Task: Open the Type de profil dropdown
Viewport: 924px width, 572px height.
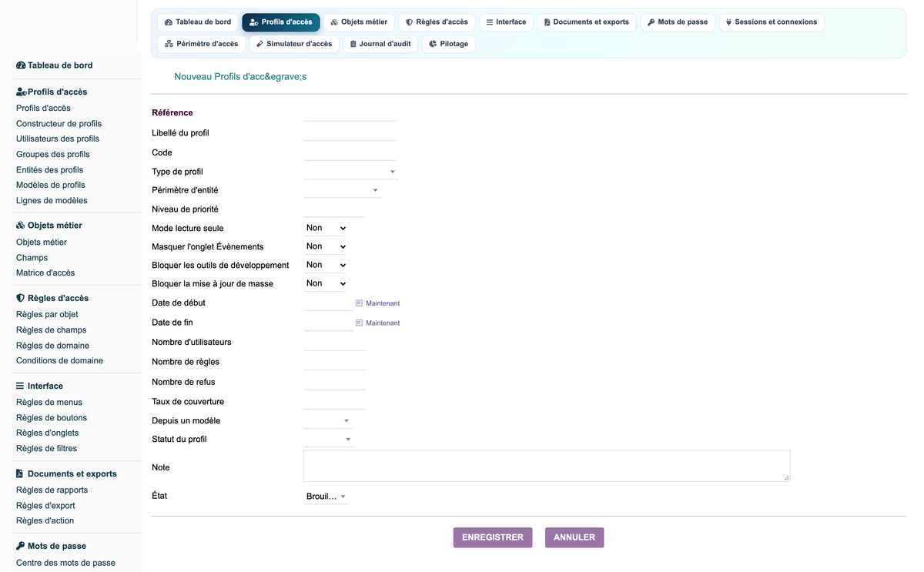Action: tap(350, 172)
